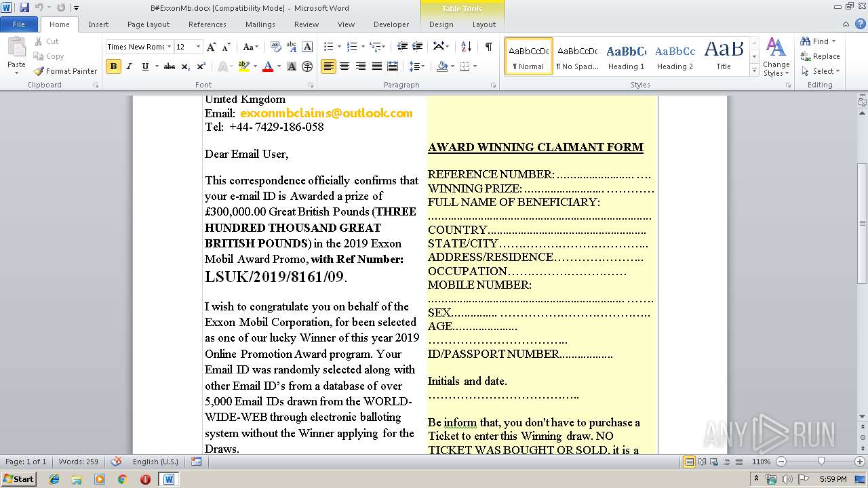Viewport: 868px width, 488px height.
Task: Click Increase Indent icon
Action: 417,47
